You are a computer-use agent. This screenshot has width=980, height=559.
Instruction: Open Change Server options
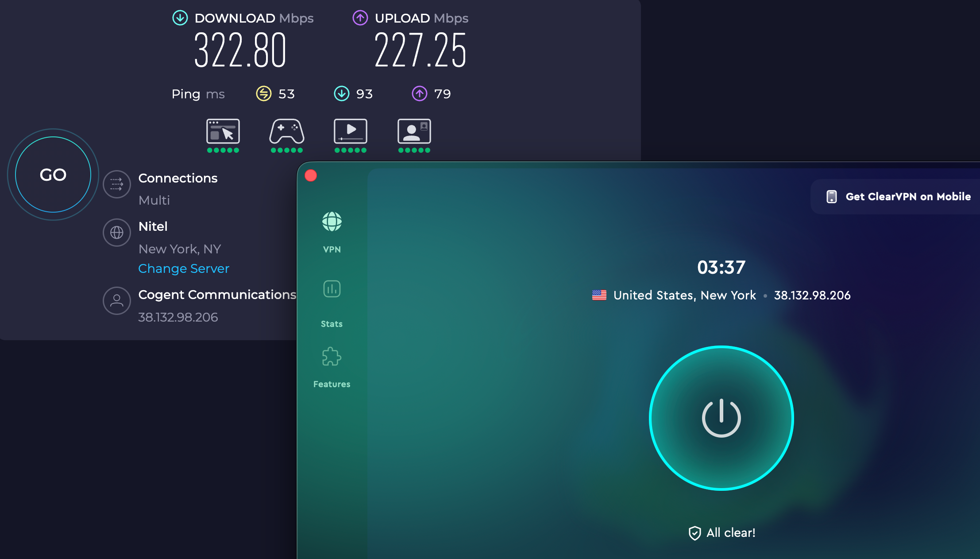[x=184, y=268]
